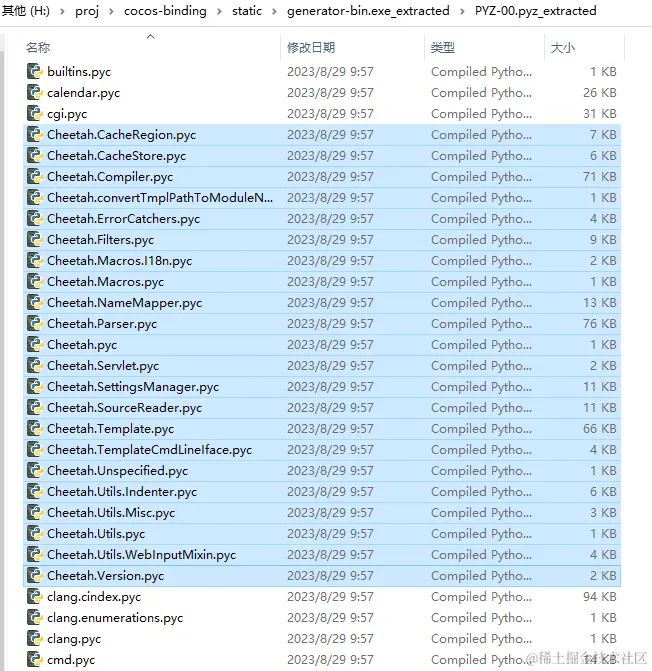Click the builtins.pyc file icon
652x671 pixels.
[35, 71]
